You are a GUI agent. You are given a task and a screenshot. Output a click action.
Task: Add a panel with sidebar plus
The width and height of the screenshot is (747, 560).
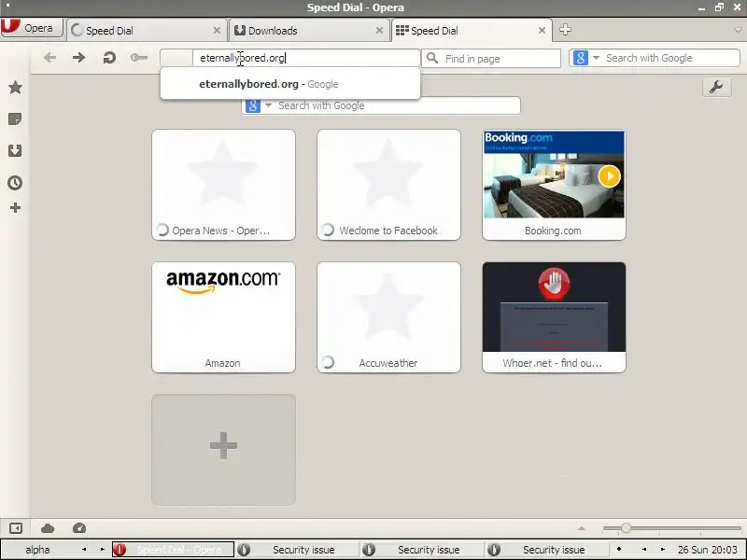pos(15,207)
